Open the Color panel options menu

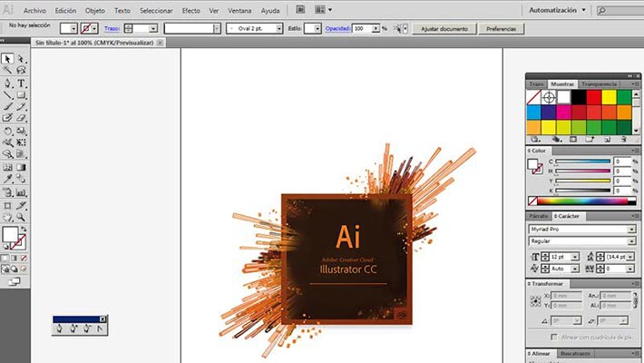click(635, 151)
